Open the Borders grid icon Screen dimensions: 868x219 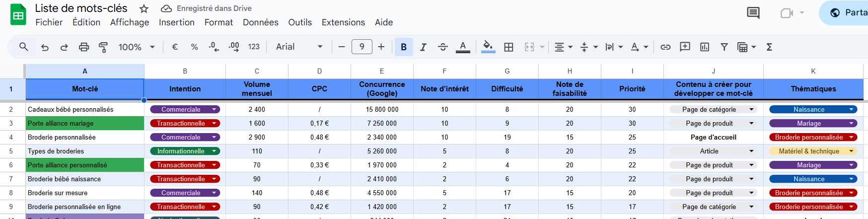508,47
